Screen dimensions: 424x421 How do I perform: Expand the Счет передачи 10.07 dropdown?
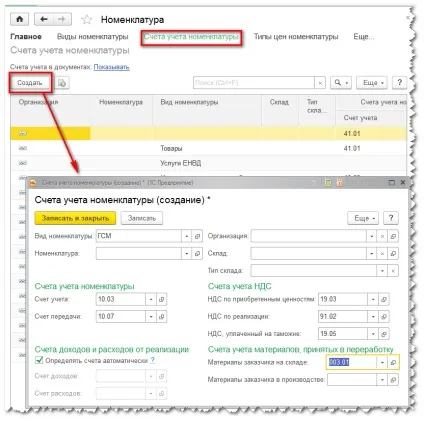pyautogui.click(x=151, y=316)
